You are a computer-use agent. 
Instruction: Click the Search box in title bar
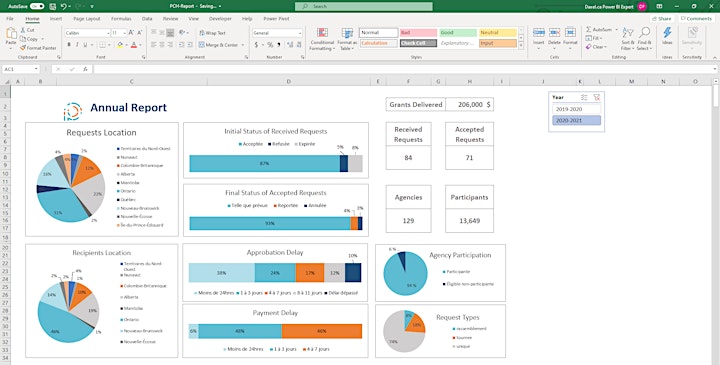pos(364,6)
